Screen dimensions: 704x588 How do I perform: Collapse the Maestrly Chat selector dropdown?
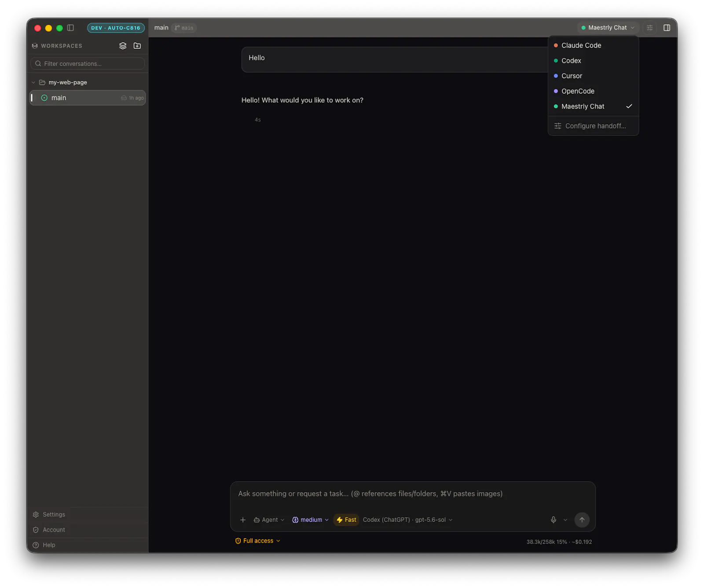tap(608, 28)
